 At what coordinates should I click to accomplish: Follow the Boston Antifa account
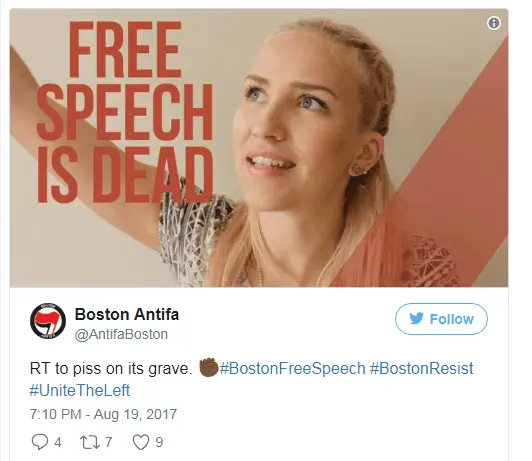pos(441,319)
